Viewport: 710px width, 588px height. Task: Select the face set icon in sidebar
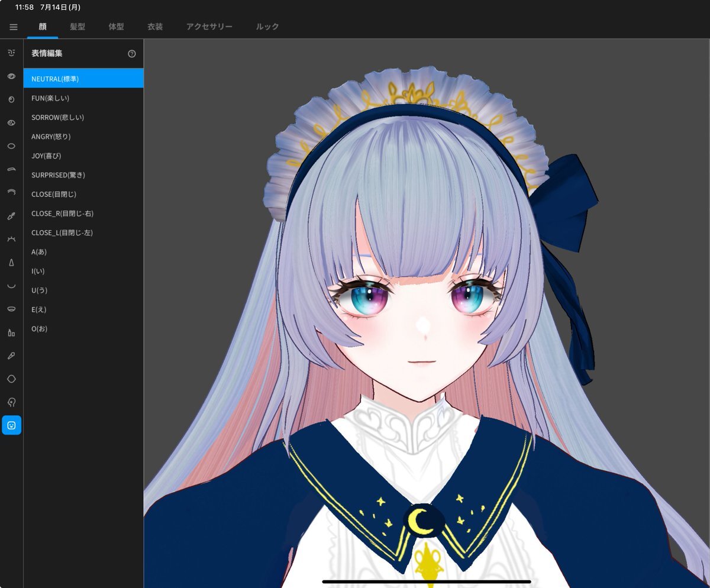point(11,53)
